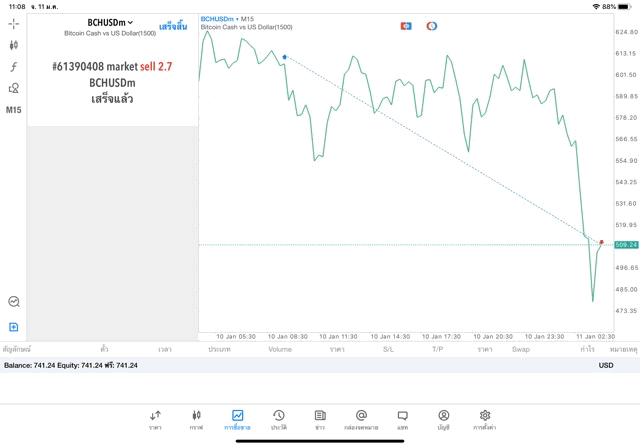The image size is (640, 447).
Task: Open the indicators function icon
Action: pyautogui.click(x=14, y=67)
